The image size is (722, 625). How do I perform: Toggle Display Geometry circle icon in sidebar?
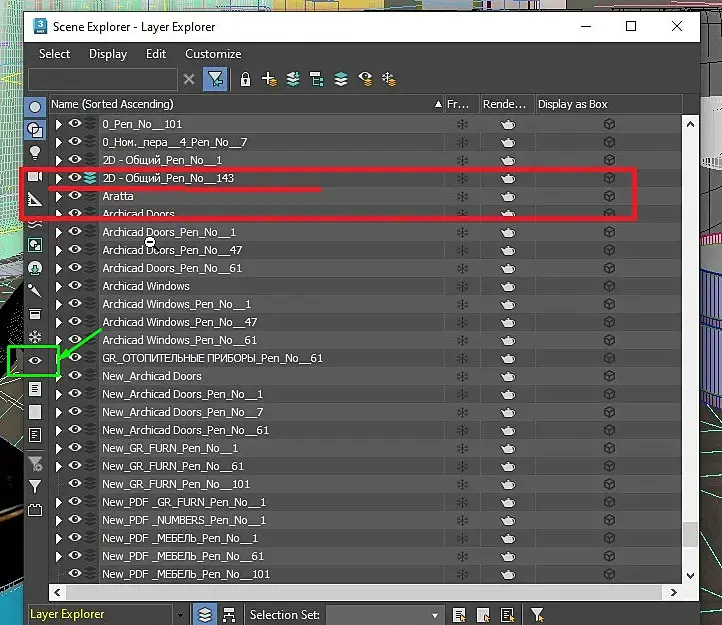35,107
